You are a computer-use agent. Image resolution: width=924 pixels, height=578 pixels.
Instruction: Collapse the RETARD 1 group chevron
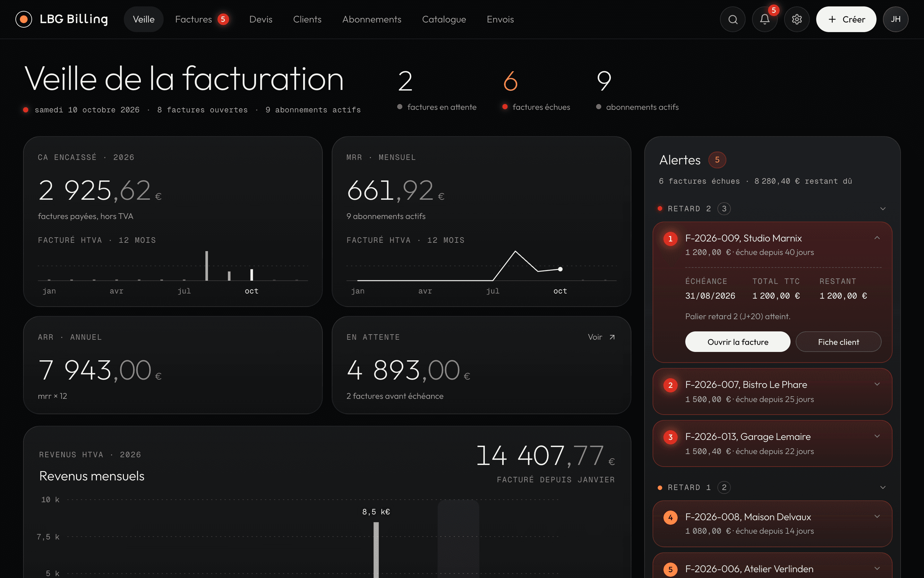coord(883,487)
